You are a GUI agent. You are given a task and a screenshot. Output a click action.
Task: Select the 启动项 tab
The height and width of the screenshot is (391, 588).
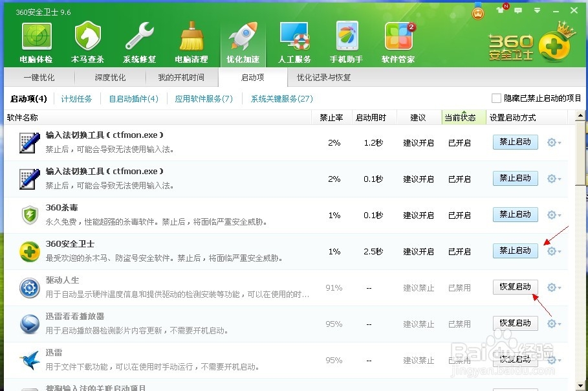(253, 78)
